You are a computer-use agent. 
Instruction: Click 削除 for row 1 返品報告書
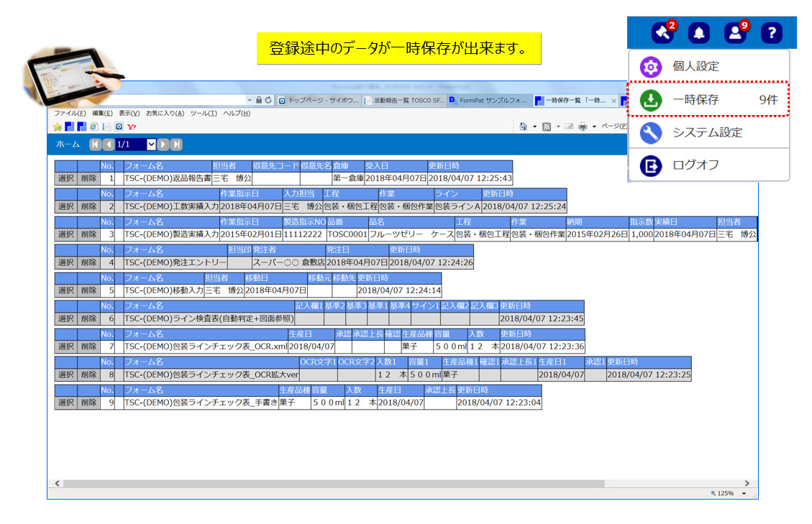point(88,178)
